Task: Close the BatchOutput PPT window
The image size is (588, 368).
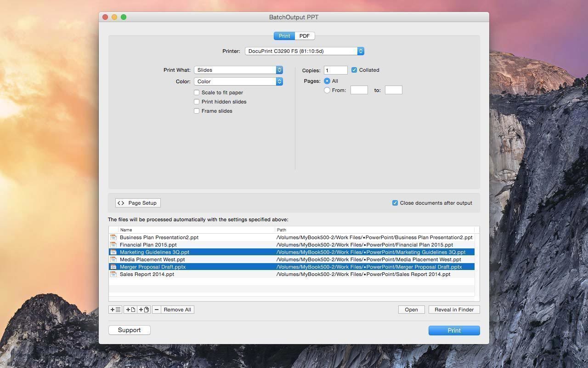Action: point(105,17)
